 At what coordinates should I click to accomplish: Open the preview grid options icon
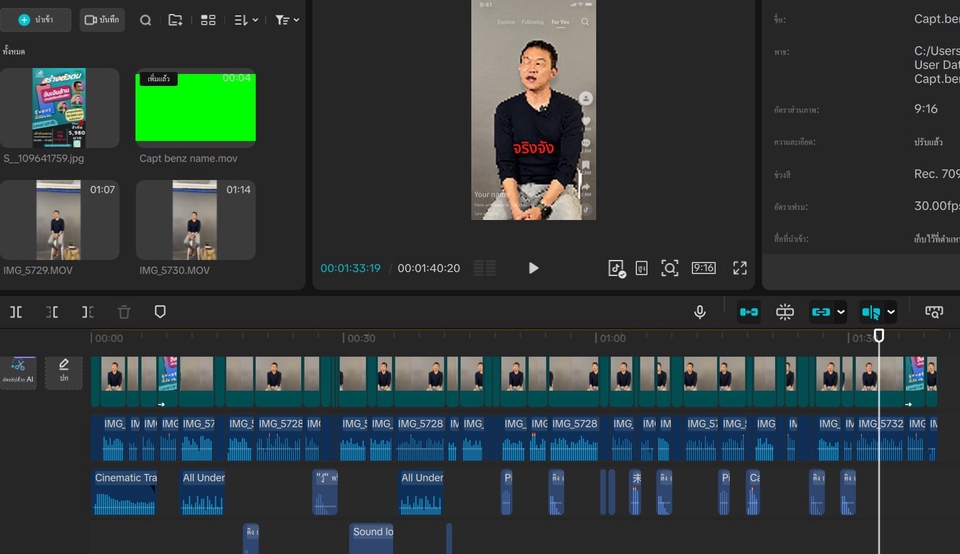pyautogui.click(x=484, y=268)
